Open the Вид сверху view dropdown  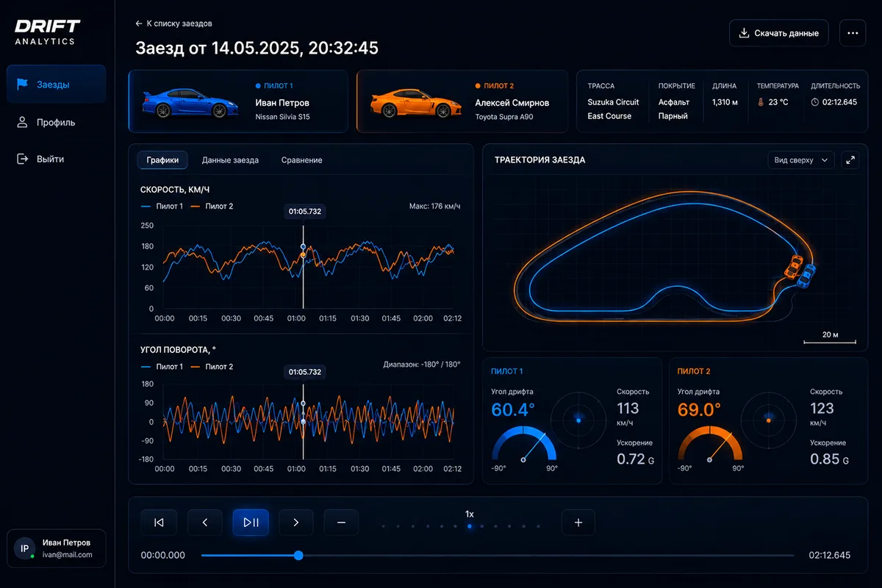click(x=800, y=159)
